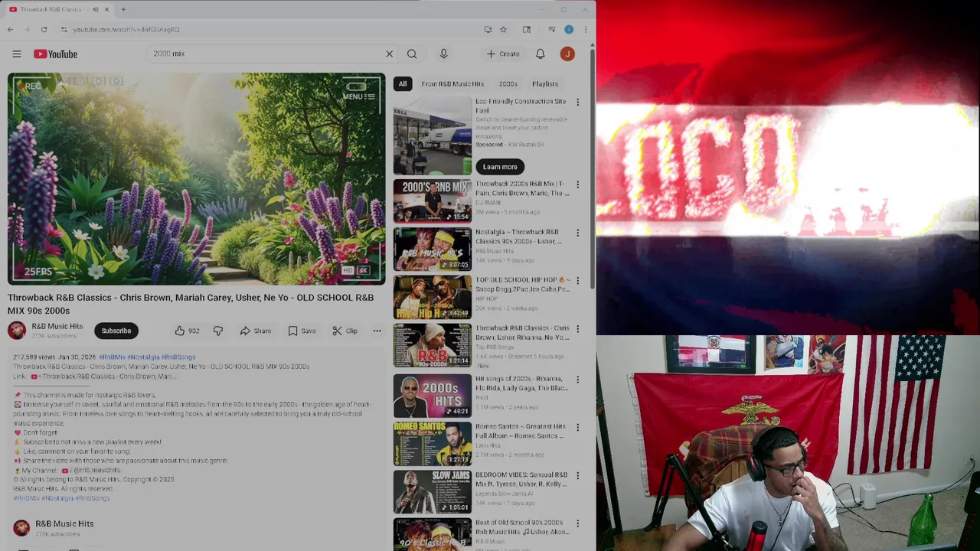The width and height of the screenshot is (980, 551).
Task: Open the media control icon in browser toolbar
Action: pyautogui.click(x=551, y=29)
